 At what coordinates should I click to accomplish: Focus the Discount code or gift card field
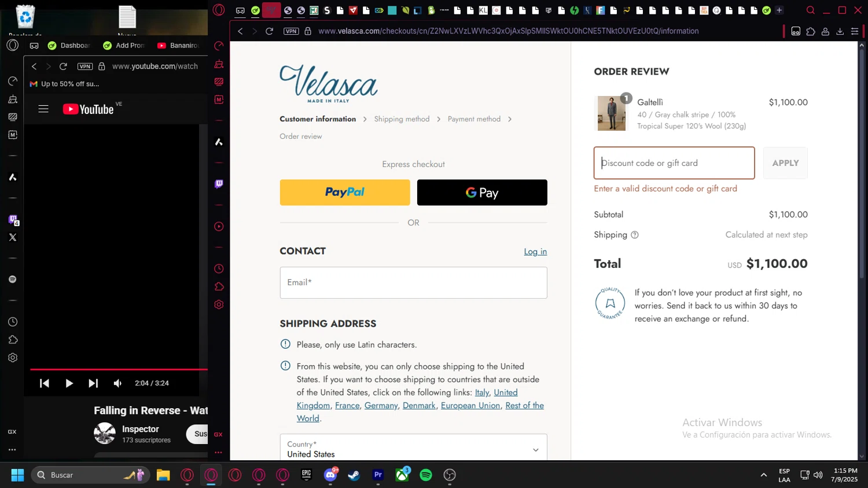674,163
